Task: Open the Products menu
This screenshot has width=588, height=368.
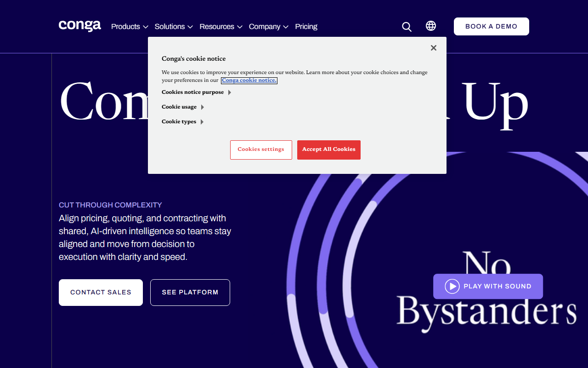Action: pos(130,27)
